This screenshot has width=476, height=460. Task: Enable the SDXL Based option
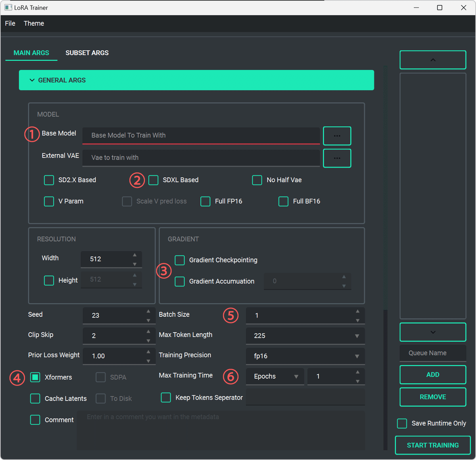[154, 180]
